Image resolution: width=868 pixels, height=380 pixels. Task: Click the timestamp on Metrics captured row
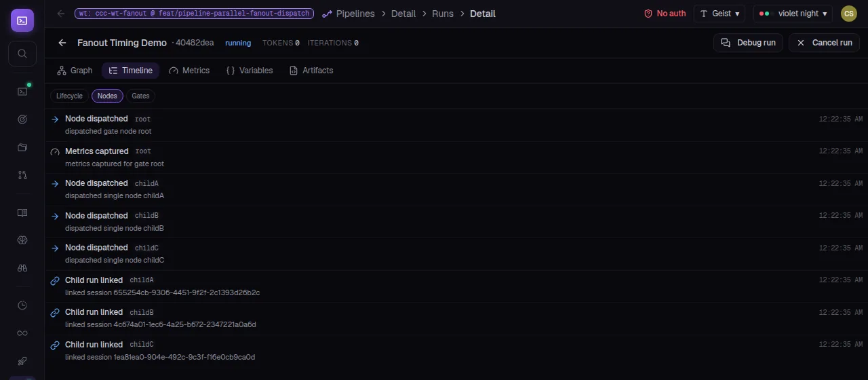pyautogui.click(x=840, y=151)
